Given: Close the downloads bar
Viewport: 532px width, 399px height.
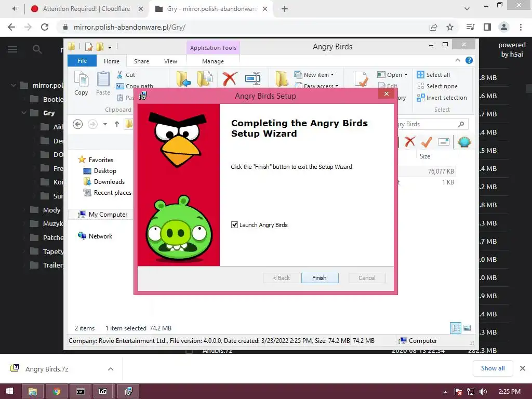Looking at the screenshot, I should pos(523,368).
